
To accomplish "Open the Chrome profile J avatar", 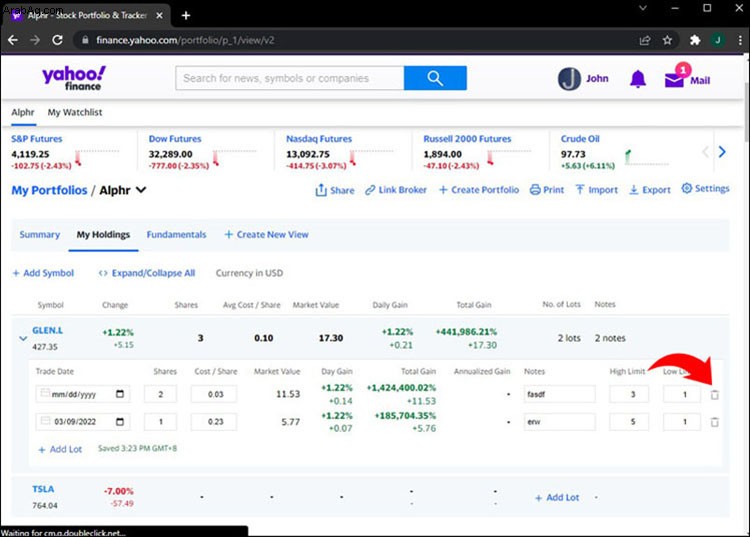I will (717, 40).
